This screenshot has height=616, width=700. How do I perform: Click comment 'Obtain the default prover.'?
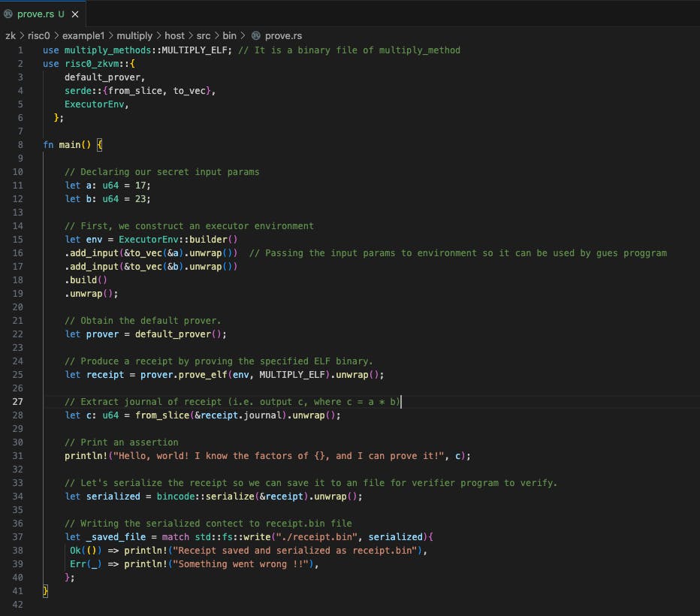143,321
